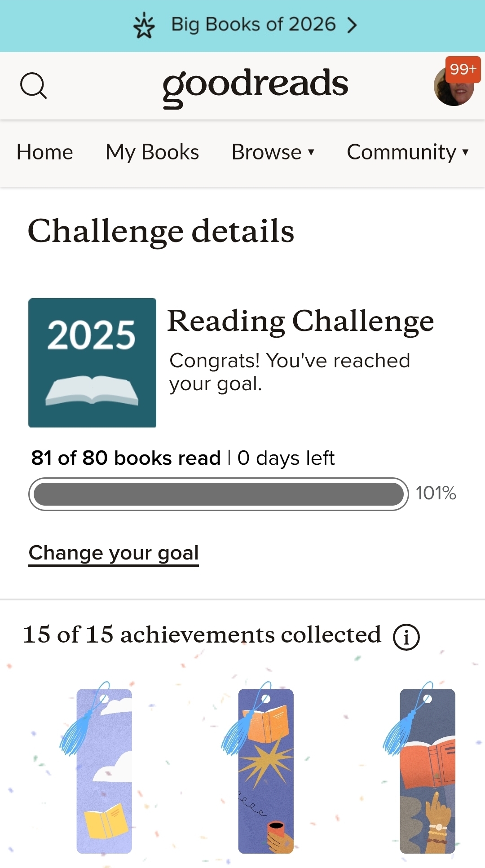Open the search magnifier icon
Screen dimensions: 485x868
[33, 85]
